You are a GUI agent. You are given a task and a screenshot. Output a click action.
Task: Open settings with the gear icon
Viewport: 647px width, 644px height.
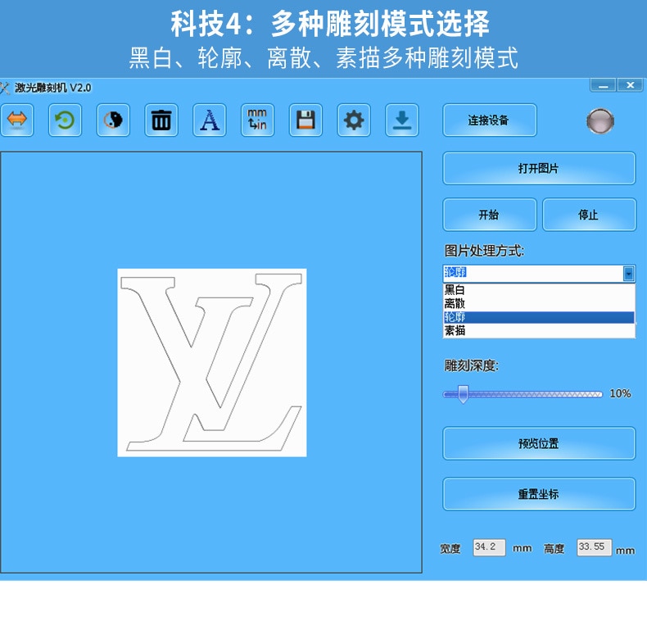click(x=354, y=120)
